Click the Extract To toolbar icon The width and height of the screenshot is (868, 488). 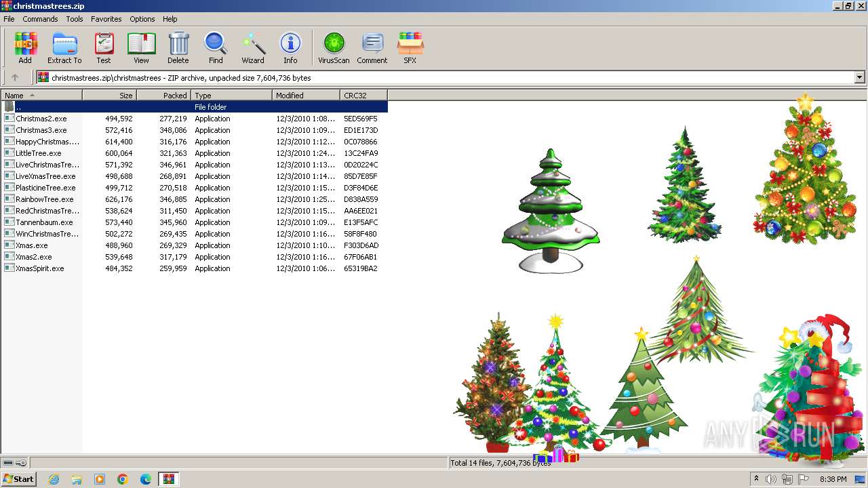pyautogui.click(x=64, y=47)
